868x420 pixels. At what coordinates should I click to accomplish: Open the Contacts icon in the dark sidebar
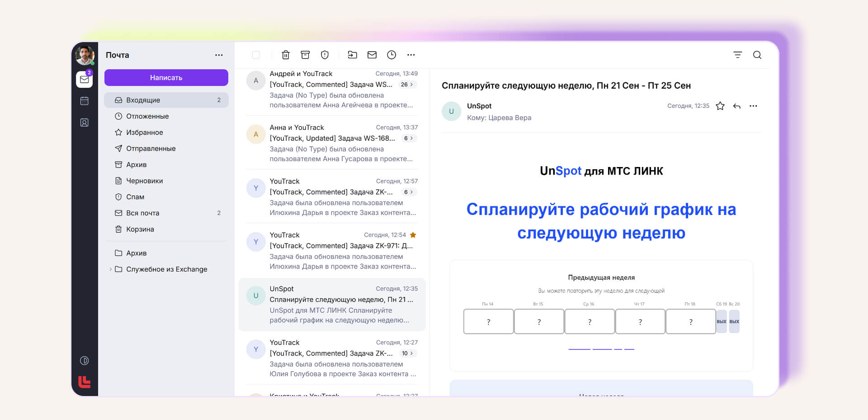[x=85, y=123]
